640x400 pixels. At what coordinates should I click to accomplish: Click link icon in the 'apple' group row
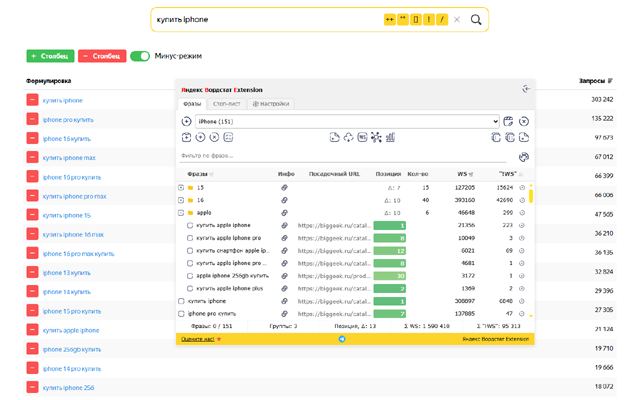[x=284, y=213]
